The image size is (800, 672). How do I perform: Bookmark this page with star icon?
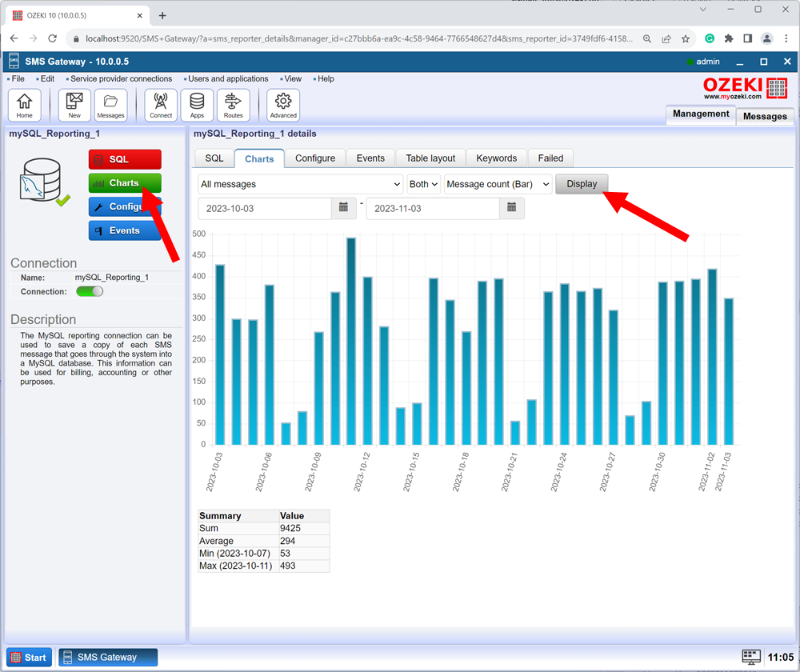(686, 38)
